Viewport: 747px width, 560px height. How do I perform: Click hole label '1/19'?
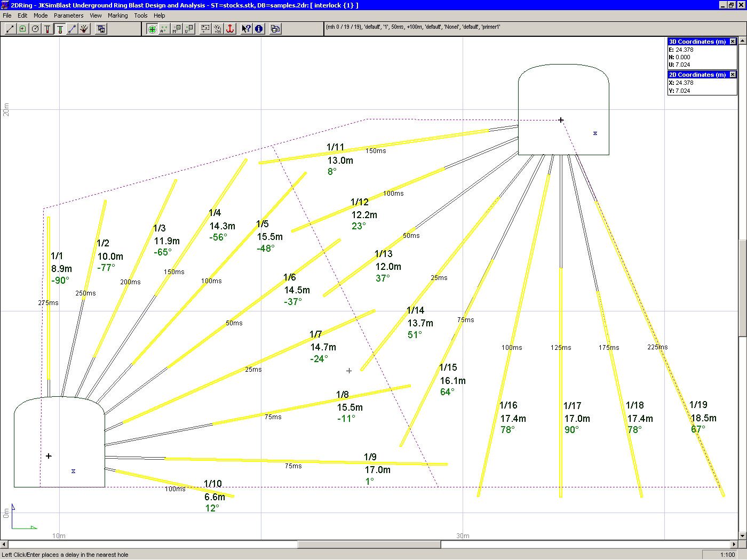pyautogui.click(x=698, y=405)
